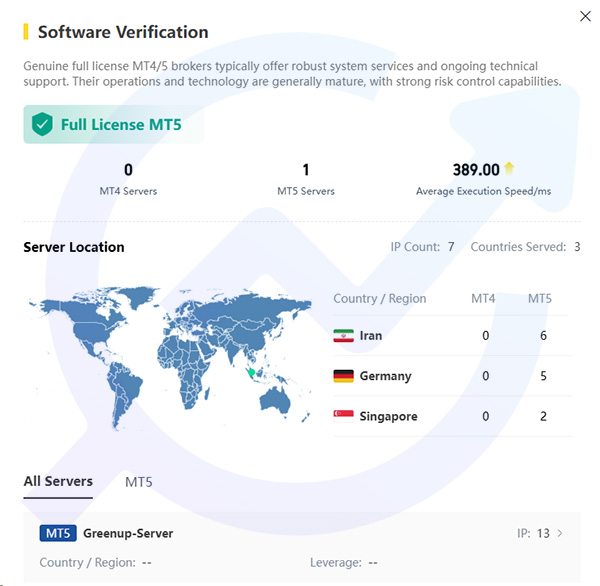600x586 pixels.
Task: Expand the Greenup-Server IP list chevron
Action: 560,533
